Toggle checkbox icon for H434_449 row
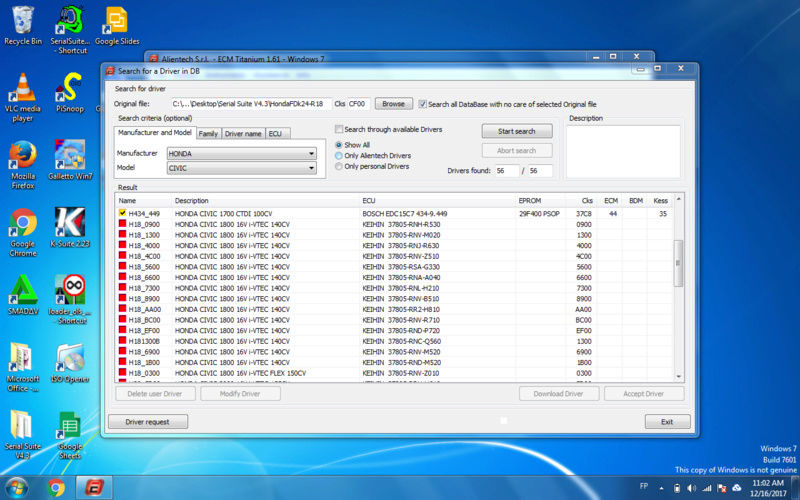 click(122, 213)
